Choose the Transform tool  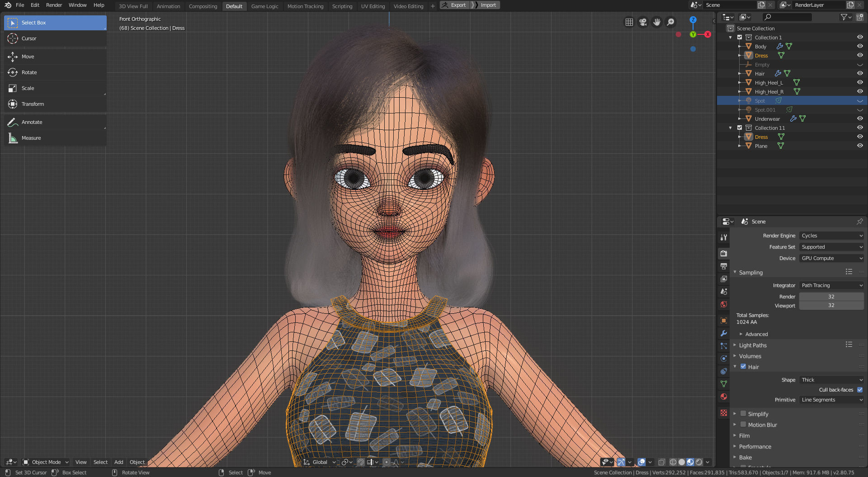click(x=55, y=104)
